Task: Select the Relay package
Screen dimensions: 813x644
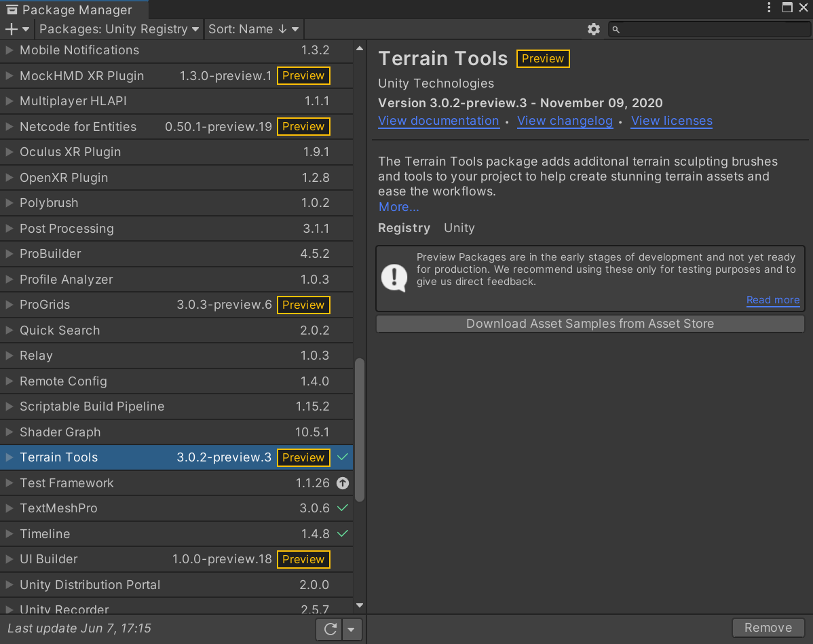Action: (x=176, y=356)
